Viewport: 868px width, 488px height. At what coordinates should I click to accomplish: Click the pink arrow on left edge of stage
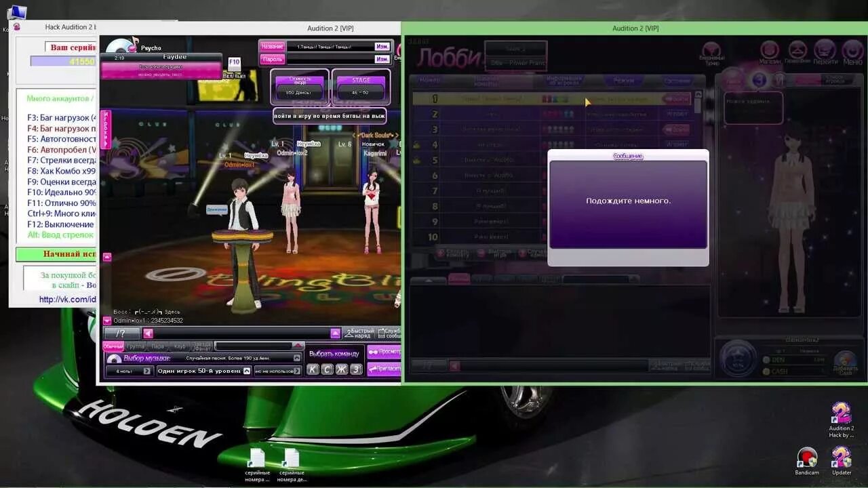(x=106, y=257)
